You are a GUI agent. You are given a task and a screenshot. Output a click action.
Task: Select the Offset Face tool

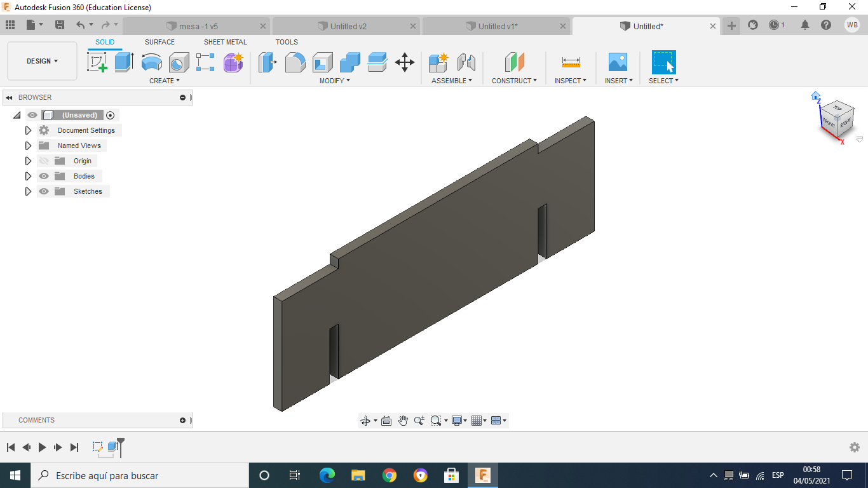377,62
